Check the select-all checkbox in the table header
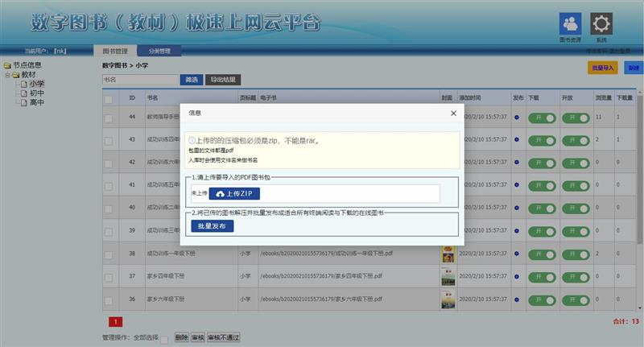644x347 pixels. [109, 98]
